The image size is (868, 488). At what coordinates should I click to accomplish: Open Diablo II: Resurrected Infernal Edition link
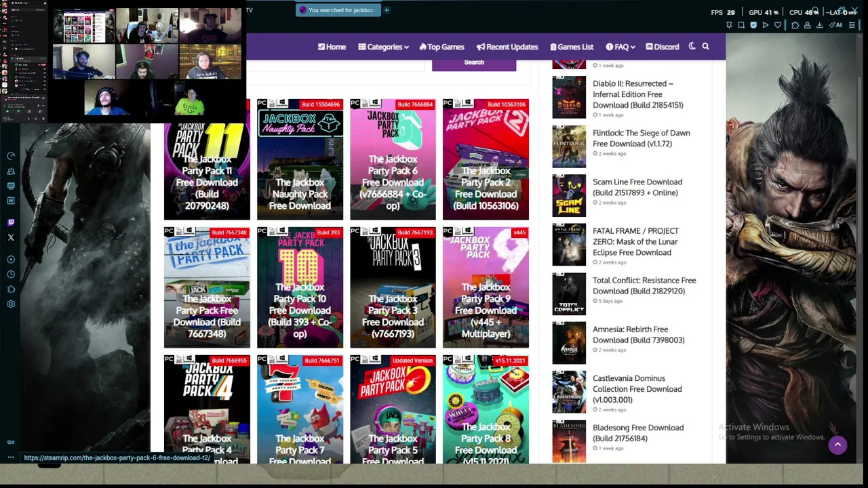point(637,94)
